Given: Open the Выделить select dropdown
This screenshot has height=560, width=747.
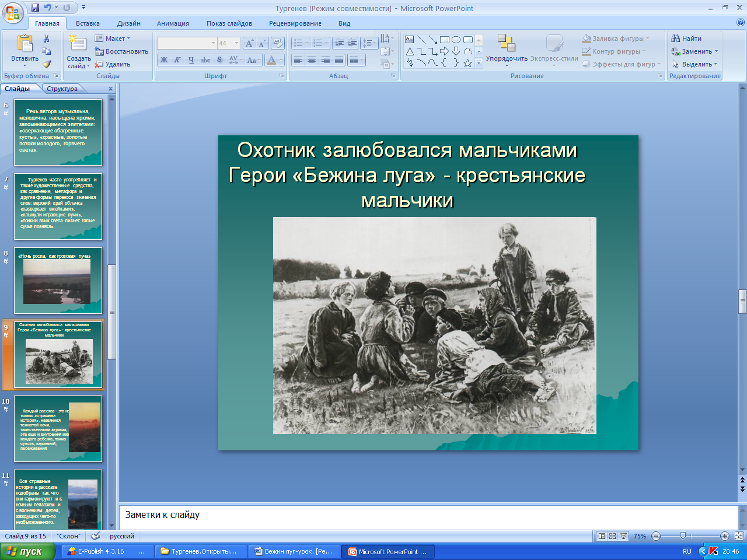Looking at the screenshot, I should point(695,64).
